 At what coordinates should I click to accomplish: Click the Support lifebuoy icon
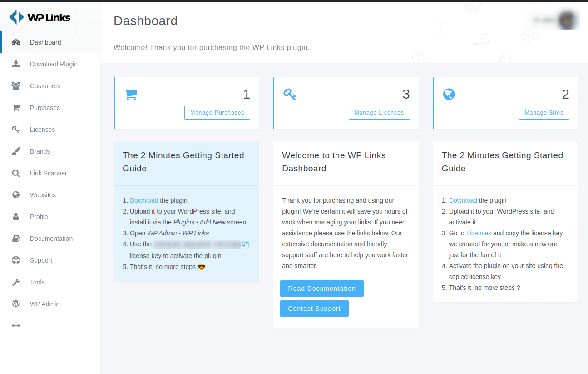tap(16, 260)
